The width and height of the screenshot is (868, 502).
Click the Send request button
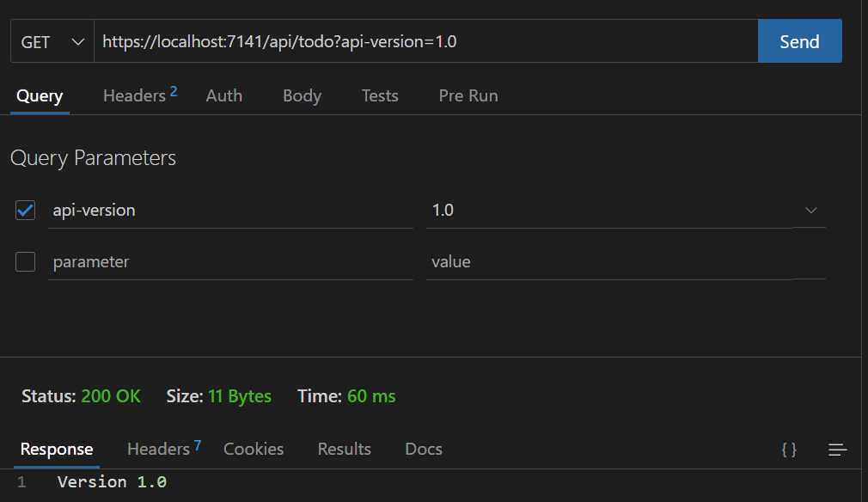pos(799,41)
